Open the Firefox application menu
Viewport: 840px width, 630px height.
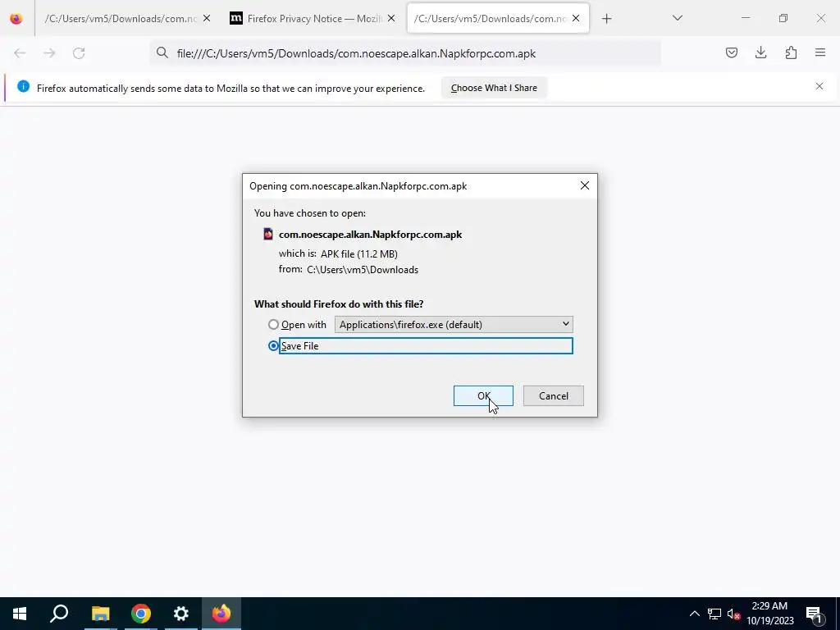(x=820, y=52)
